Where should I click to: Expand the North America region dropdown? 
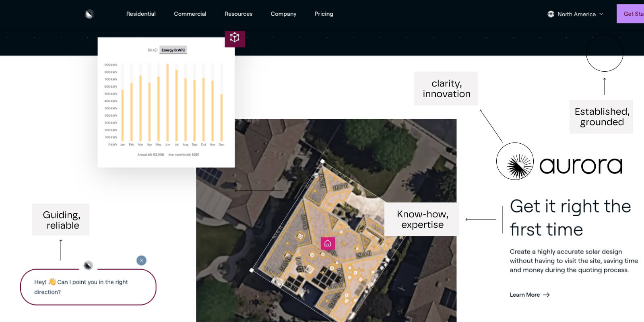[576, 14]
